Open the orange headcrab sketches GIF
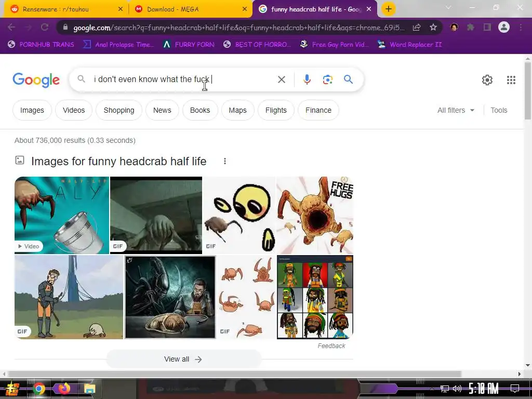Image resolution: width=532 pixels, height=399 pixels. [x=246, y=297]
